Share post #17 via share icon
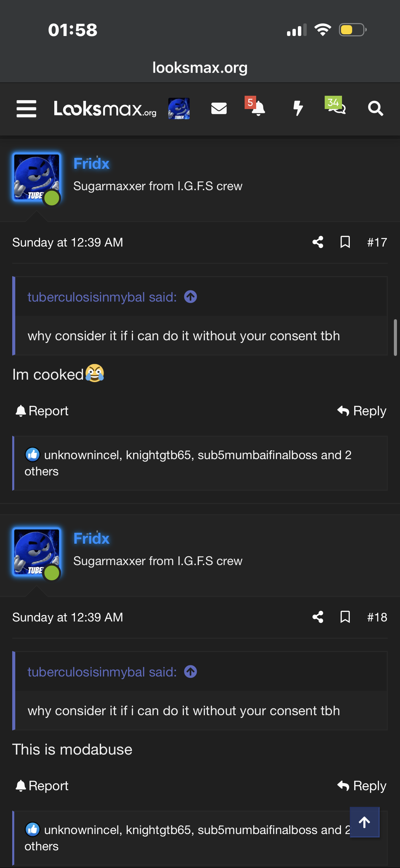This screenshot has width=400, height=868. click(318, 242)
